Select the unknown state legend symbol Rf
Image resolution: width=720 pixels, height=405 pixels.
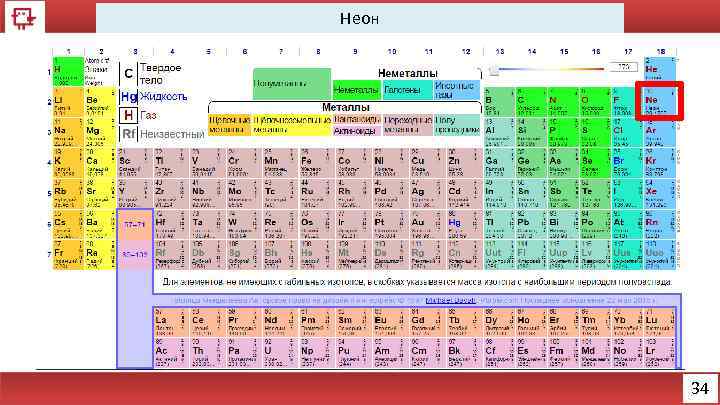[129, 134]
